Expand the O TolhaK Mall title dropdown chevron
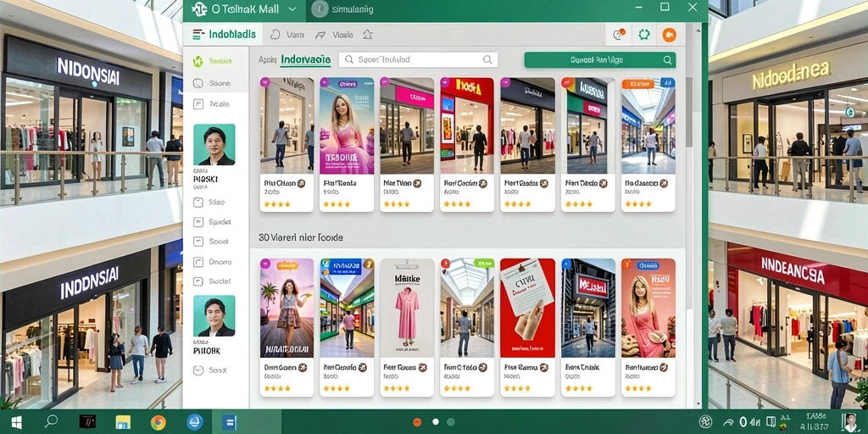The height and width of the screenshot is (434, 868). [x=292, y=9]
